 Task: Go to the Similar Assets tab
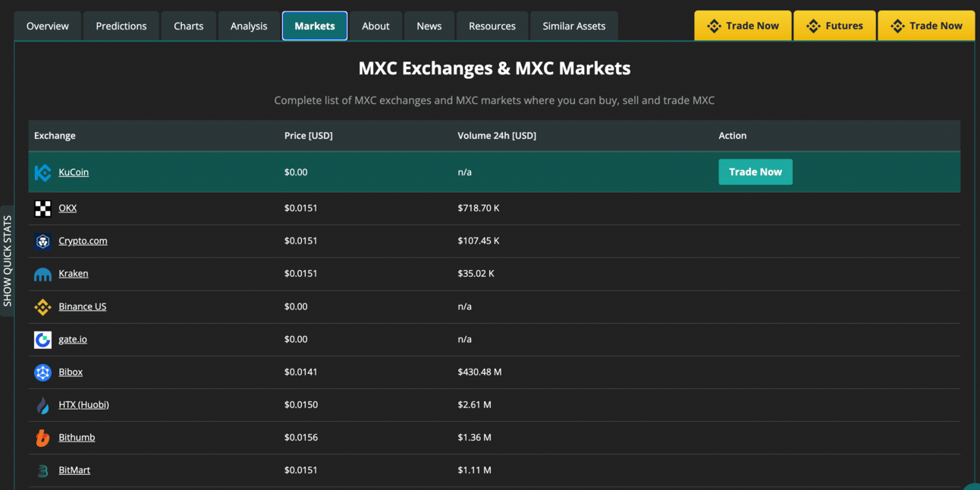pyautogui.click(x=574, y=26)
